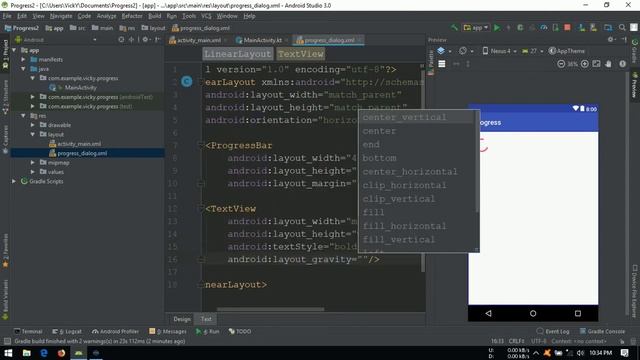
Task: Open the API 27 version dropdown
Action: coord(532,51)
